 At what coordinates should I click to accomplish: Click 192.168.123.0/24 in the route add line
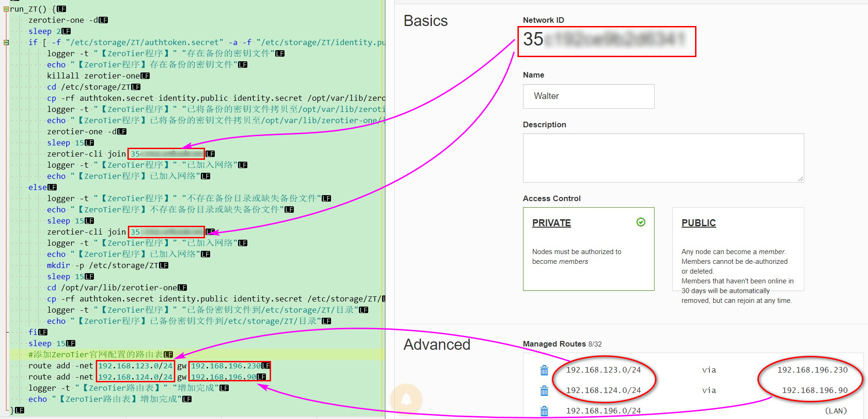[x=135, y=366]
